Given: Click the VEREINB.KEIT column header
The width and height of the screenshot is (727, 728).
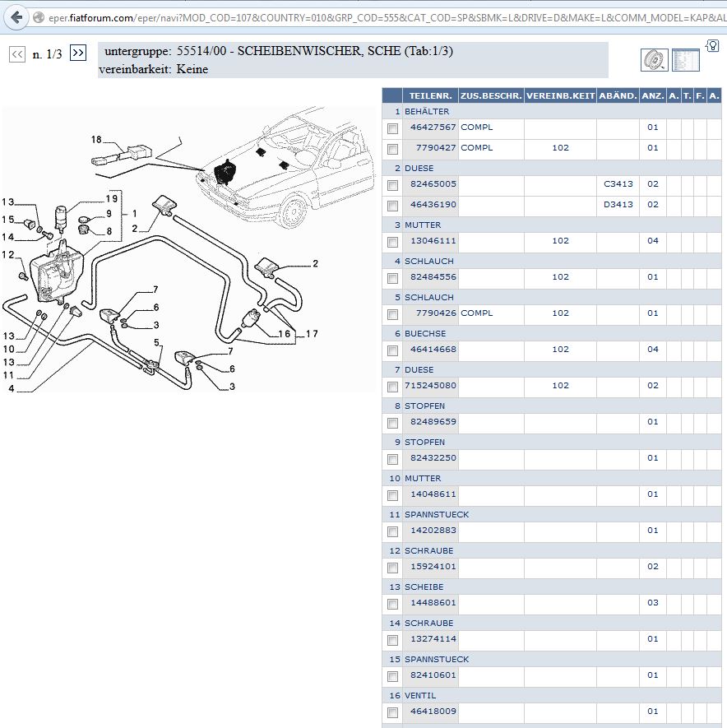Looking at the screenshot, I should [x=560, y=95].
